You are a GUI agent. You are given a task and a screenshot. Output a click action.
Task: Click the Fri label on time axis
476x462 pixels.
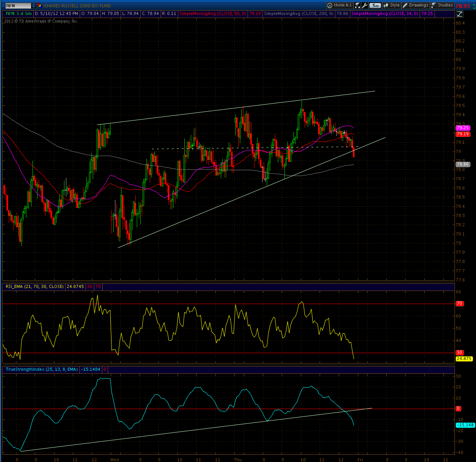pyautogui.click(x=360, y=459)
